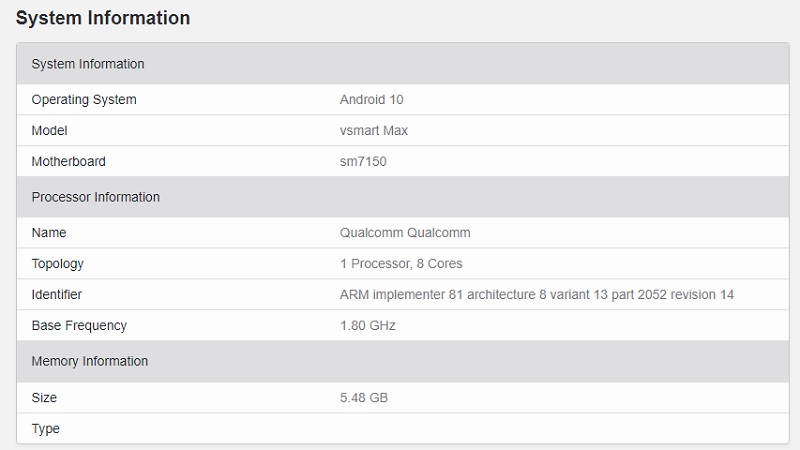Select the Qualcomm Qualcomm name value
The image size is (800, 450).
click(x=405, y=233)
